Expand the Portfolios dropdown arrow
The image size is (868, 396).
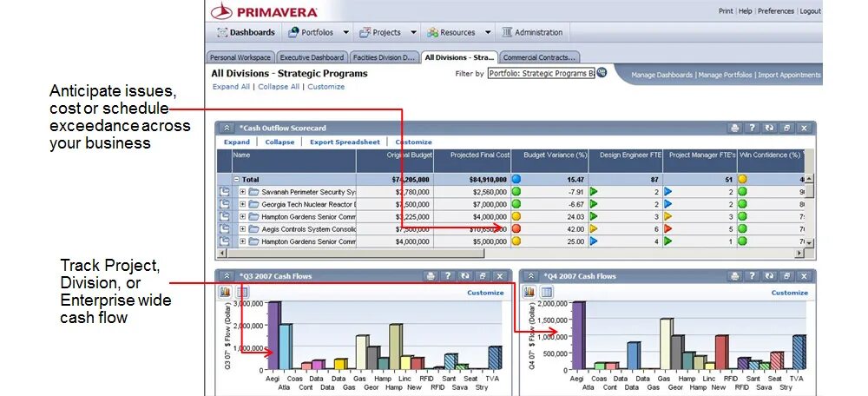(346, 33)
